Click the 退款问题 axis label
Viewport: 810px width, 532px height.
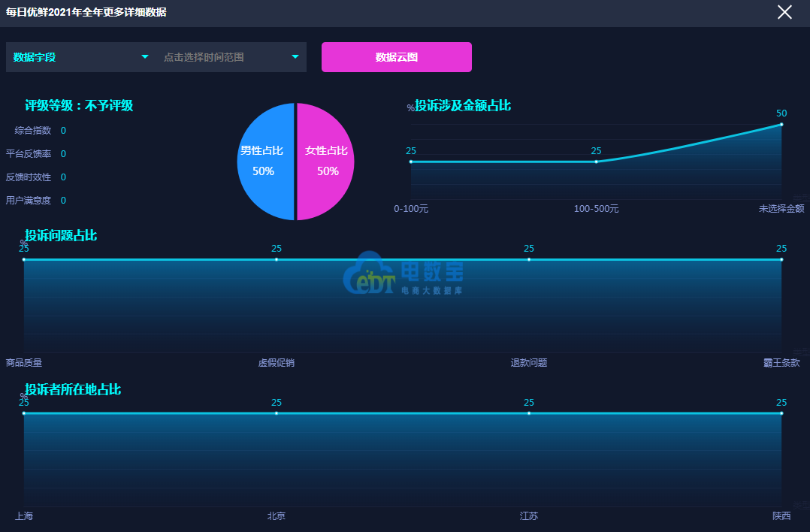point(529,363)
